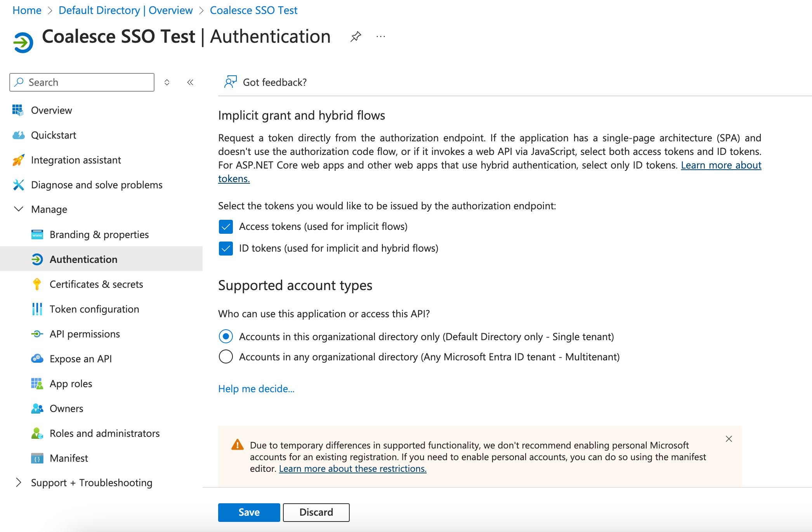The width and height of the screenshot is (812, 532).
Task: Click the Manifest braces icon
Action: click(37, 458)
